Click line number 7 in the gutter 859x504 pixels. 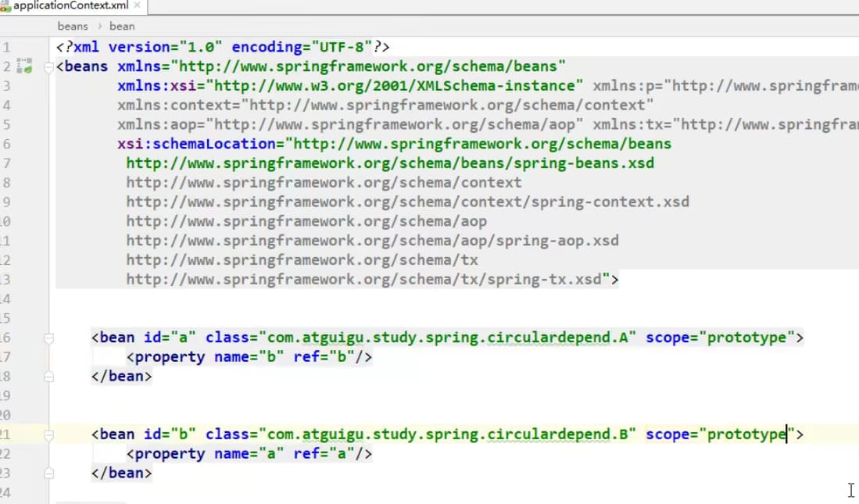pyautogui.click(x=6, y=163)
